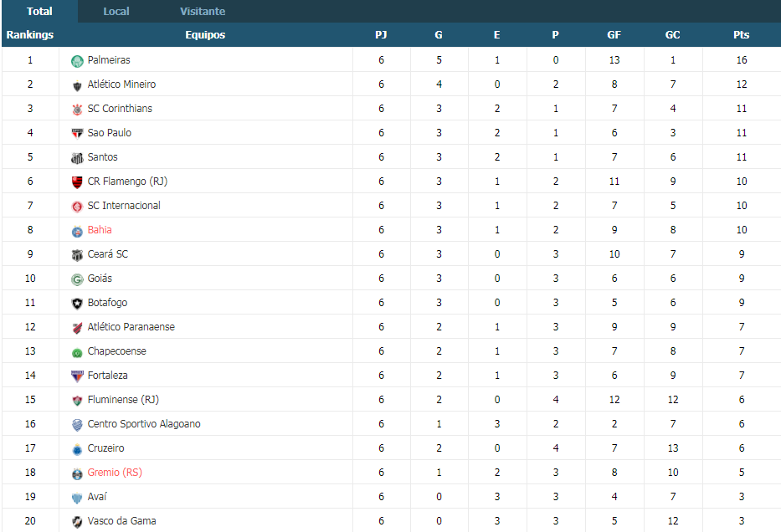Click the Sao Paulo club badge
The width and height of the screenshot is (781, 532).
point(77,133)
